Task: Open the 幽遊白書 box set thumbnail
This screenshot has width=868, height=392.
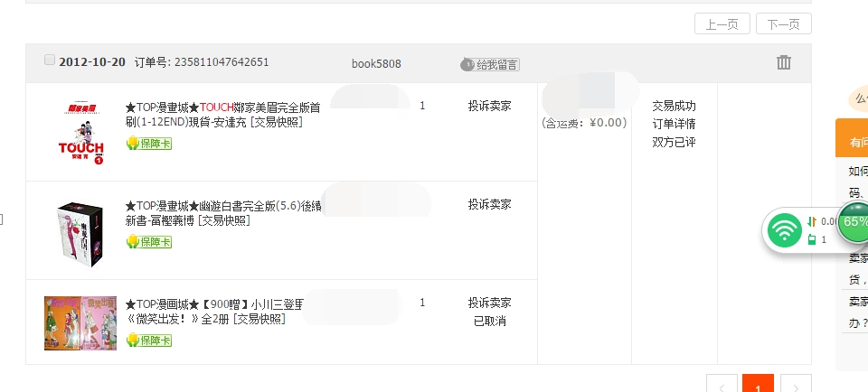Action: (80, 229)
